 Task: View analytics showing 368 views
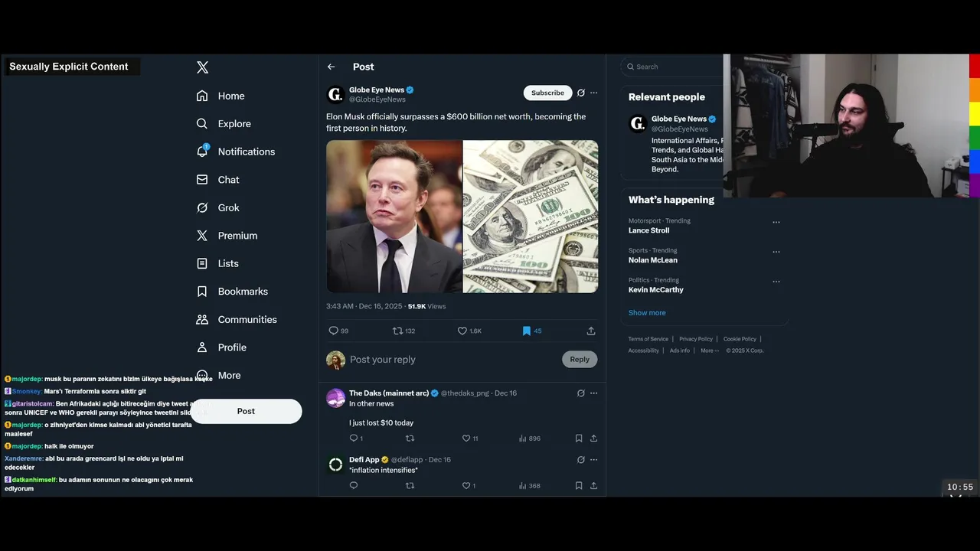click(x=530, y=486)
